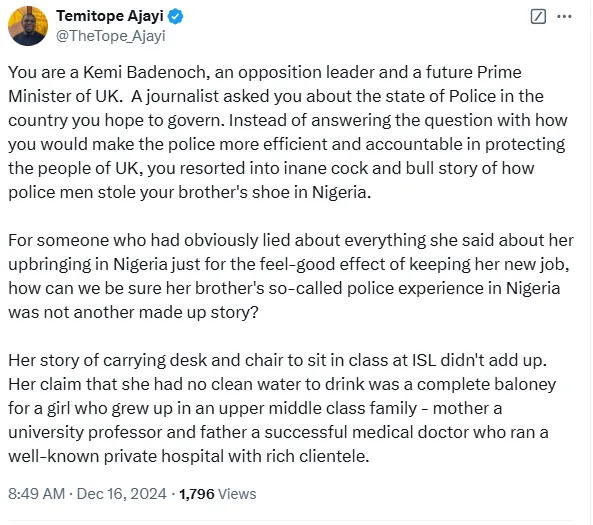View the 1,796 view count number
The height and width of the screenshot is (525, 593).
196,494
